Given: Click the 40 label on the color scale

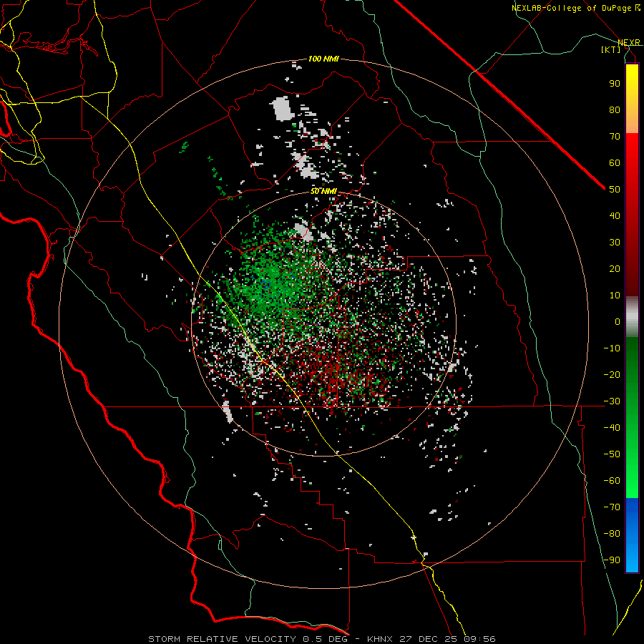Looking at the screenshot, I should click(x=615, y=215).
